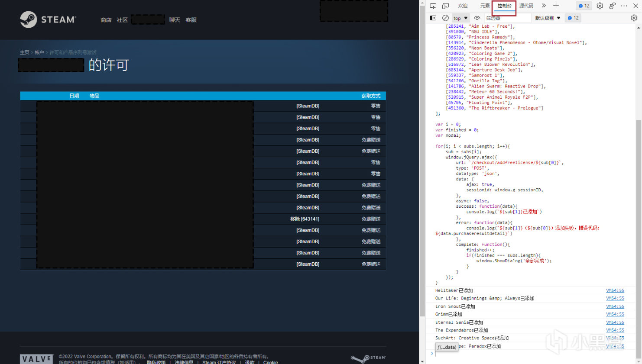Viewport: 642px width, 364px height.
Task: Open the 默认级别 log level dropdown
Action: (x=548, y=18)
